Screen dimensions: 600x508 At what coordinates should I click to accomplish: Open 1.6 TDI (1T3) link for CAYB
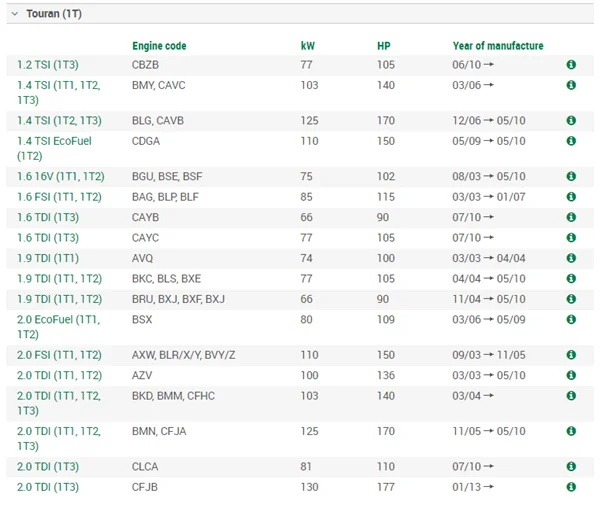pyautogui.click(x=48, y=217)
